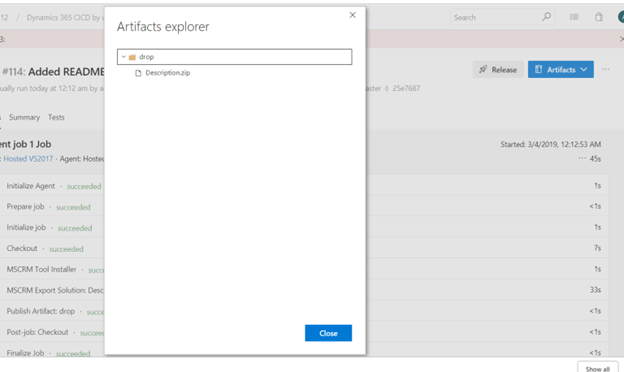Select the Initialize job step
This screenshot has width=624, height=372.
point(26,228)
